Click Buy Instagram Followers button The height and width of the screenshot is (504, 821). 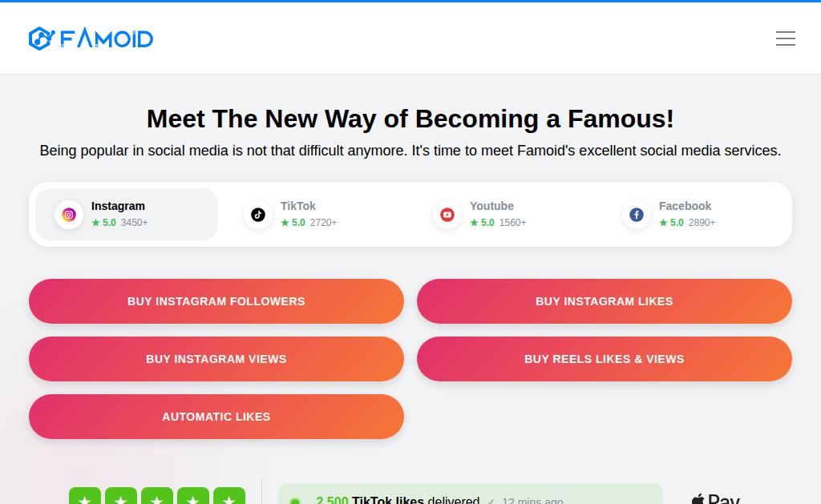pos(216,301)
